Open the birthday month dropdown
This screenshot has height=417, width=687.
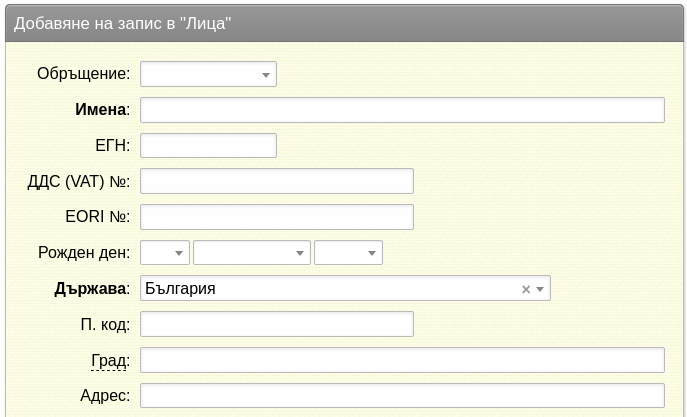252,253
